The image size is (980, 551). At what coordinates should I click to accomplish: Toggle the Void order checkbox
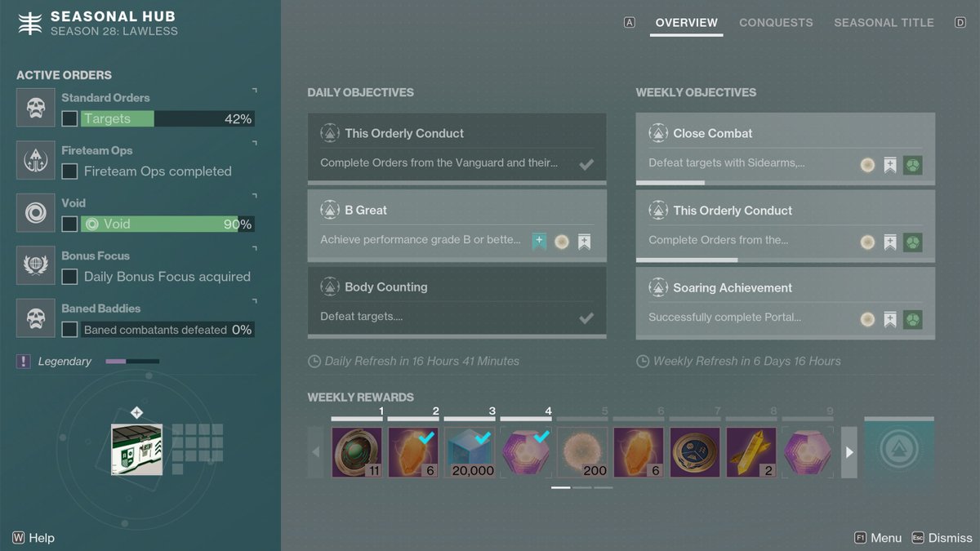70,224
